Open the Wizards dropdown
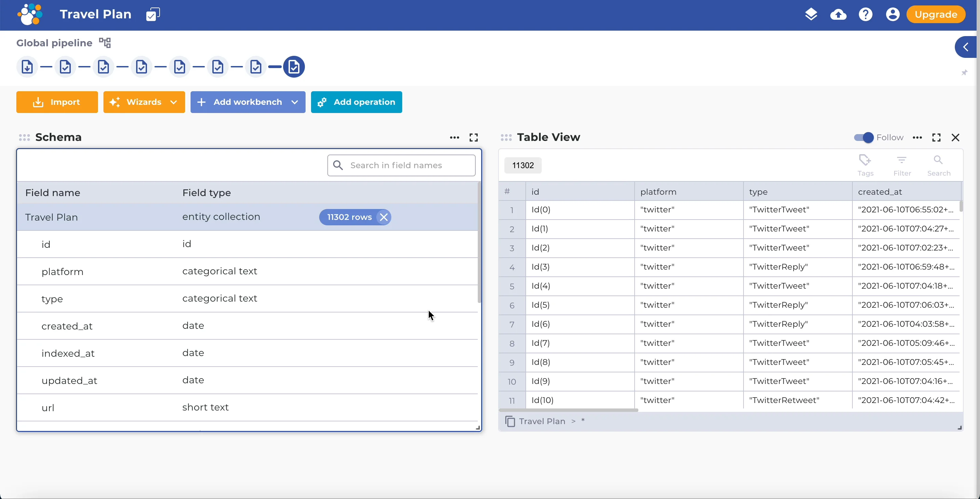Viewport: 980px width, 499px height. (144, 102)
